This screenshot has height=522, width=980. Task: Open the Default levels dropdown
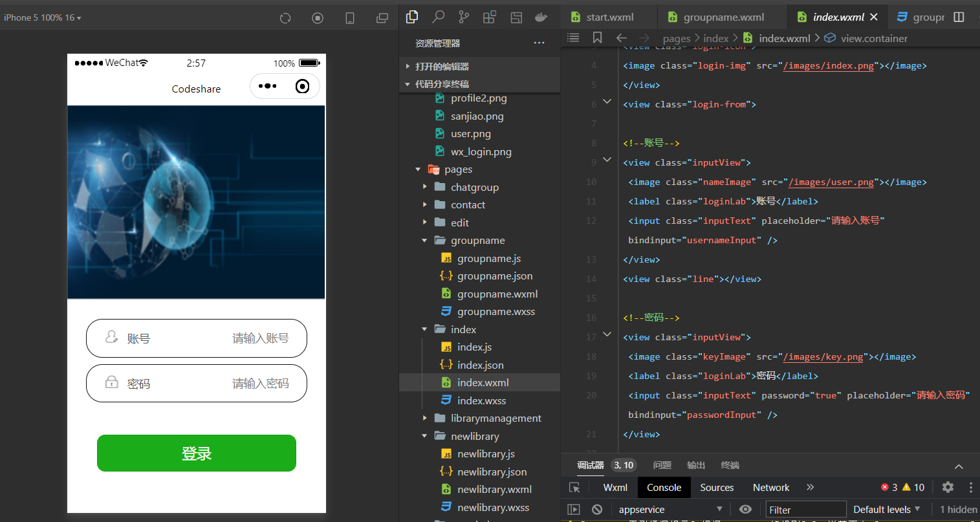886,509
